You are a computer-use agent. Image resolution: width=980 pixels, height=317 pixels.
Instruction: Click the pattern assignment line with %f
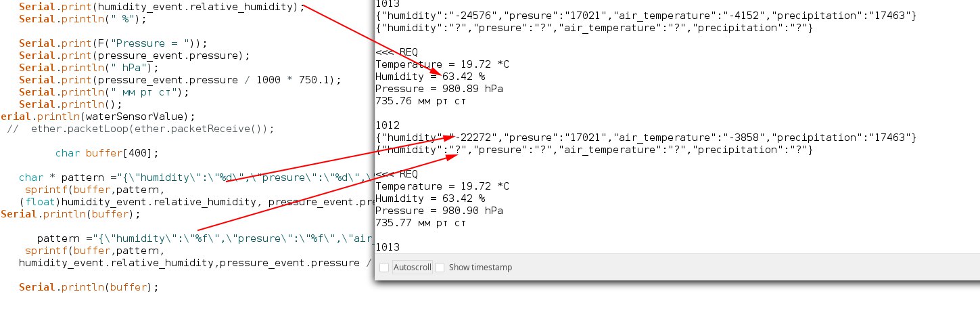point(205,238)
